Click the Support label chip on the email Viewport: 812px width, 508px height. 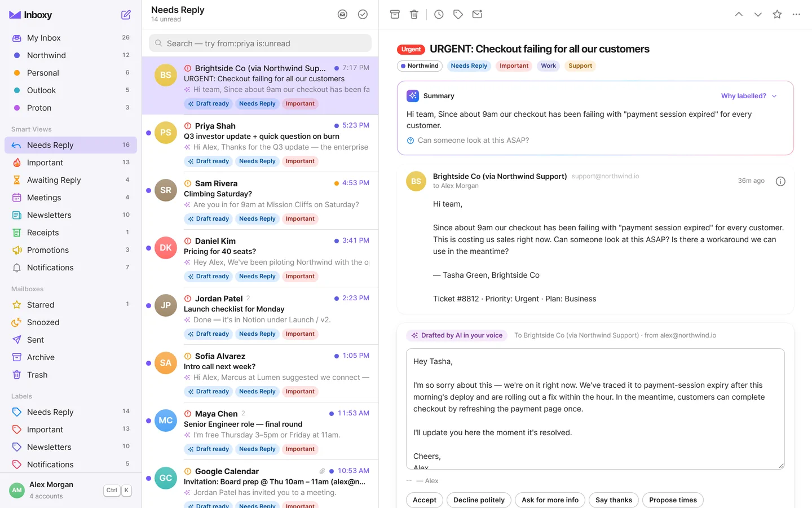(580, 66)
